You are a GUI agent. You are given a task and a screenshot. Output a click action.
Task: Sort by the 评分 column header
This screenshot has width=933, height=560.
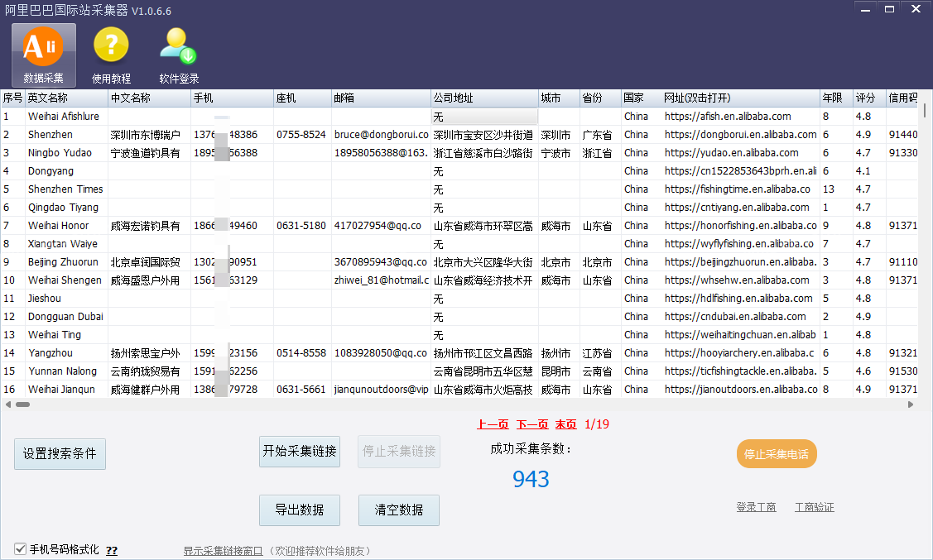click(x=869, y=98)
